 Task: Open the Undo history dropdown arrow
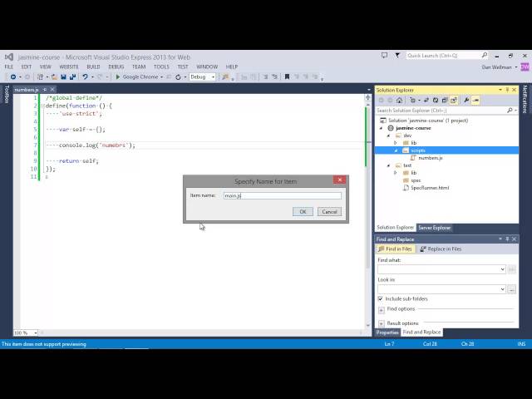(x=92, y=77)
